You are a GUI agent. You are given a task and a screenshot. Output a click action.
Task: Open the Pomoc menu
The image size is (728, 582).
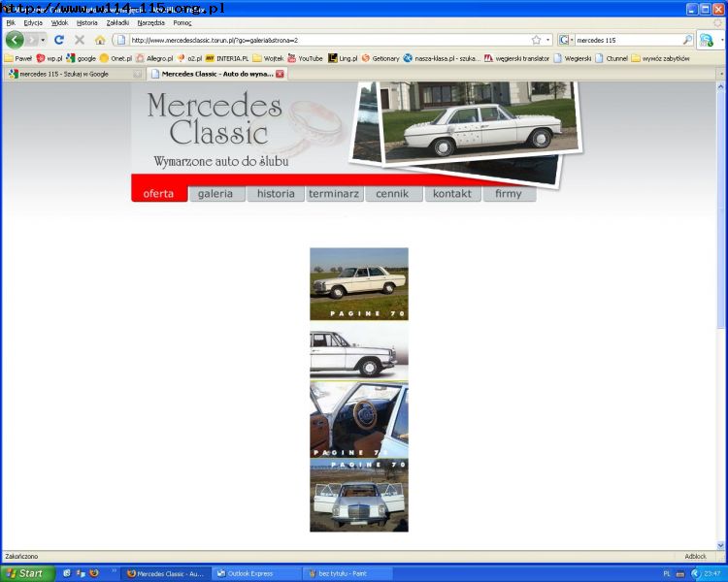182,22
